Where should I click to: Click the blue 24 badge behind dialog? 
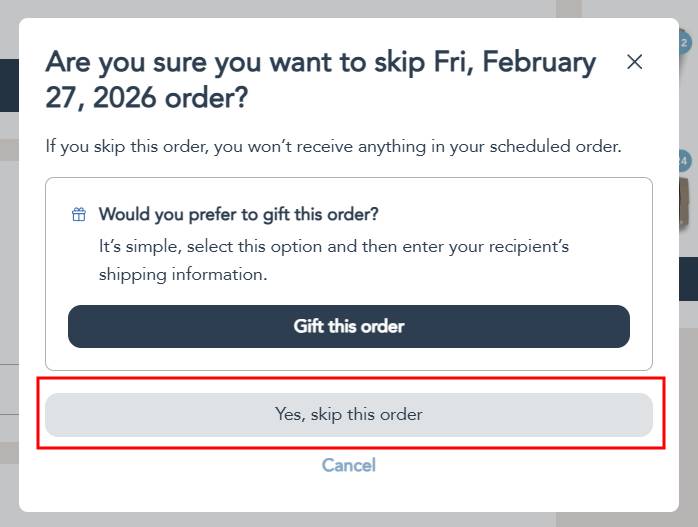tap(685, 160)
